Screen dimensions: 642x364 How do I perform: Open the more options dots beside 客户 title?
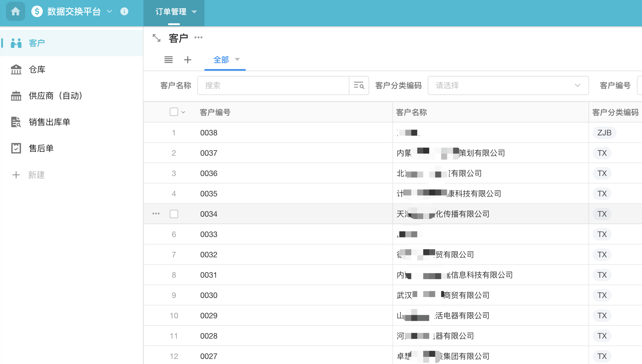(x=198, y=37)
